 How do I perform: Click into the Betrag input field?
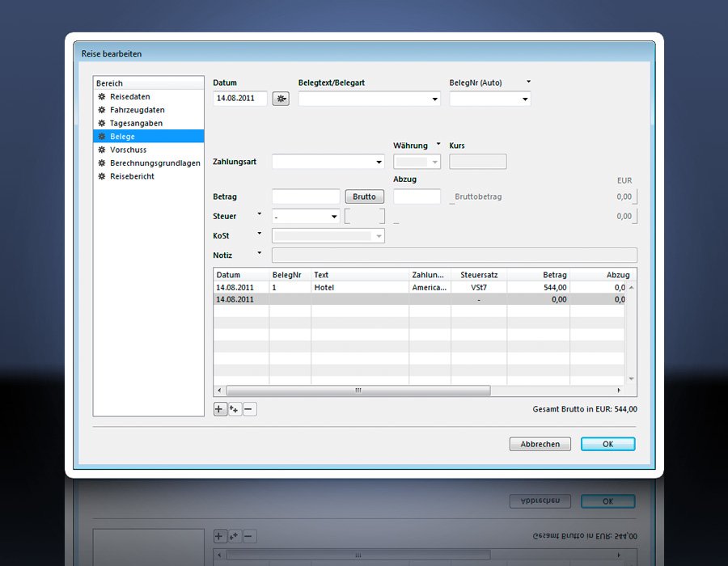[x=306, y=196]
